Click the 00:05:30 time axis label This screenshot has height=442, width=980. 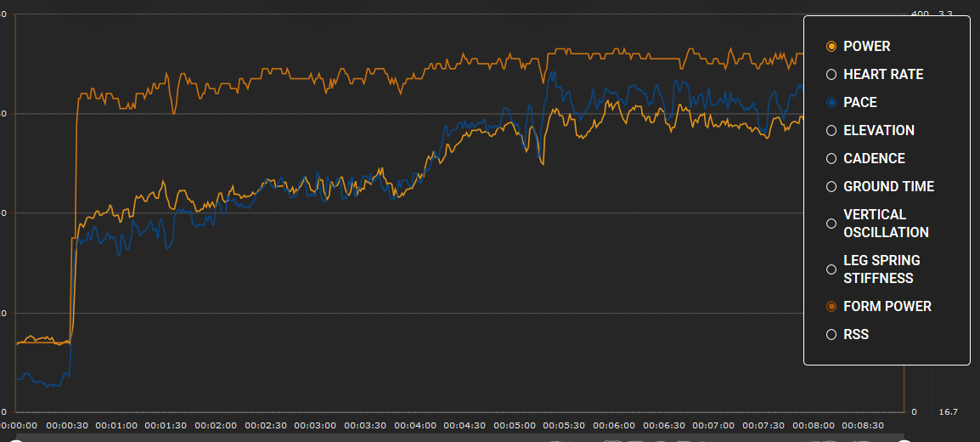565,425
